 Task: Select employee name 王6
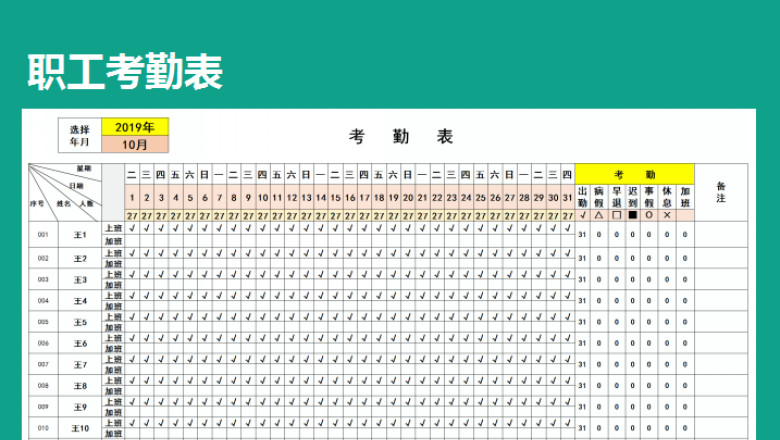[x=80, y=343]
